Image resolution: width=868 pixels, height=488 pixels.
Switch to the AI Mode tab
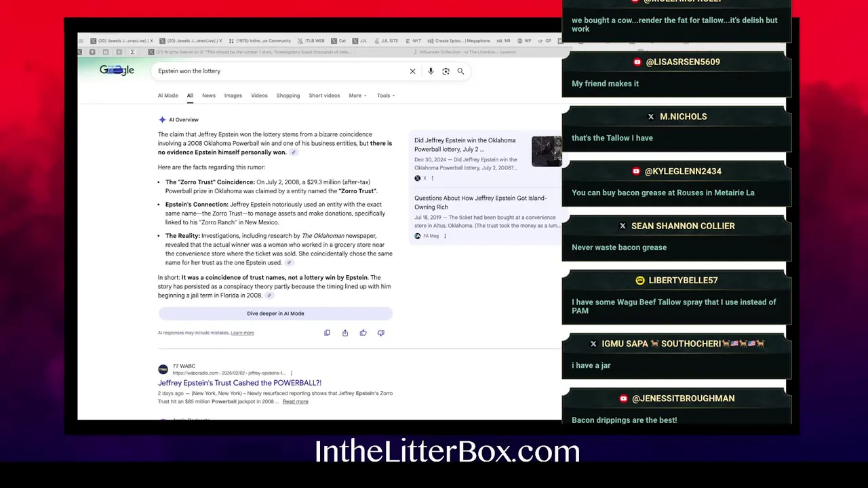point(167,96)
